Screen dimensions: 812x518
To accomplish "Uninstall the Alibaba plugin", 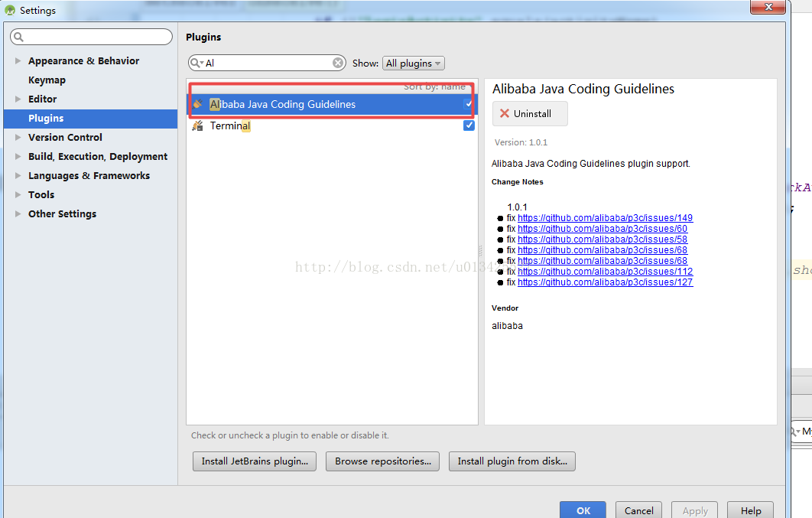I will point(530,113).
